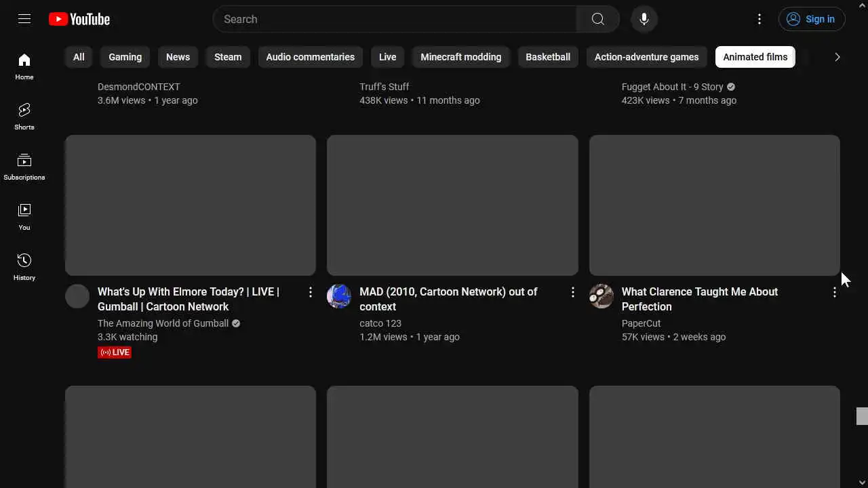Select the Animated films chip
This screenshot has width=868, height=488.
point(755,57)
